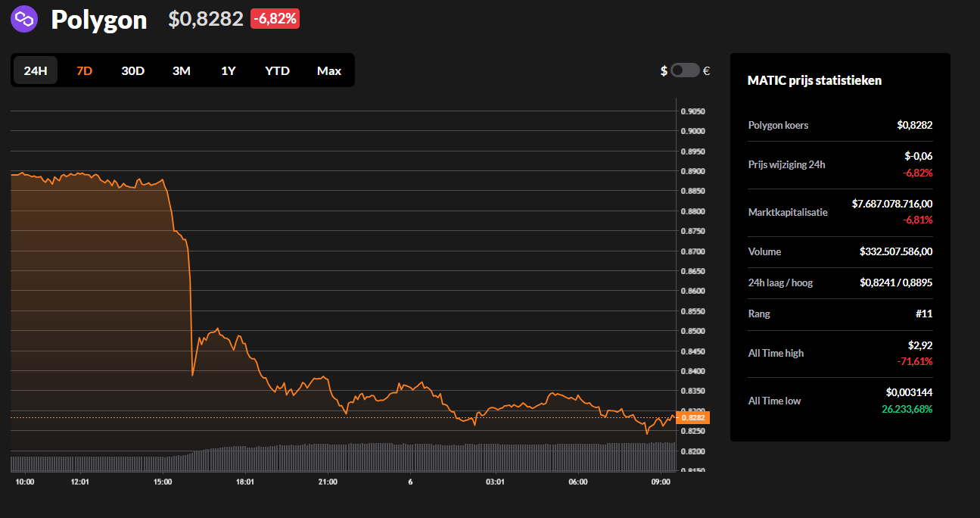Select the 24H time range tab
Viewport: 980px width, 518px height.
(x=36, y=70)
